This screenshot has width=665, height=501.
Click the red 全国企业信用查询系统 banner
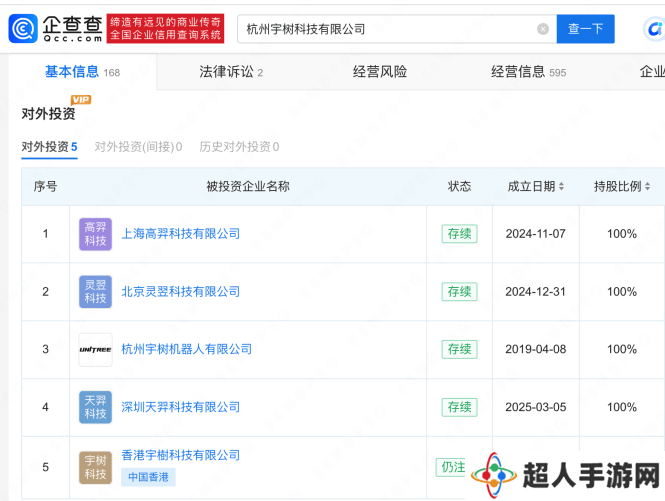pos(165,29)
